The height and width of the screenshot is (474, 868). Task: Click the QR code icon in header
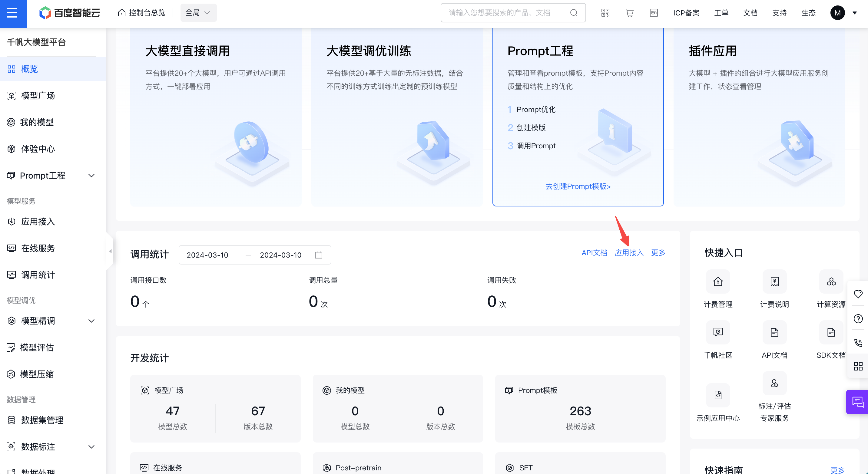coord(605,13)
